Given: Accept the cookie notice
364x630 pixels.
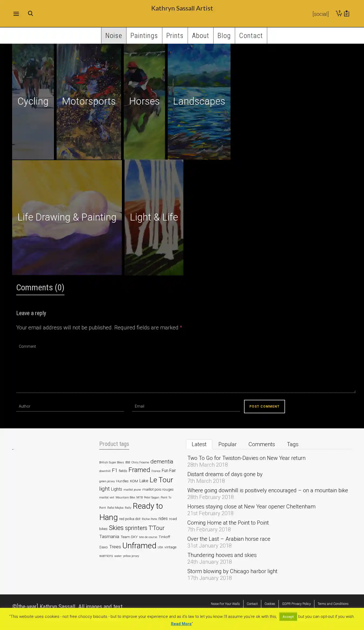Looking at the screenshot, I should click(288, 617).
